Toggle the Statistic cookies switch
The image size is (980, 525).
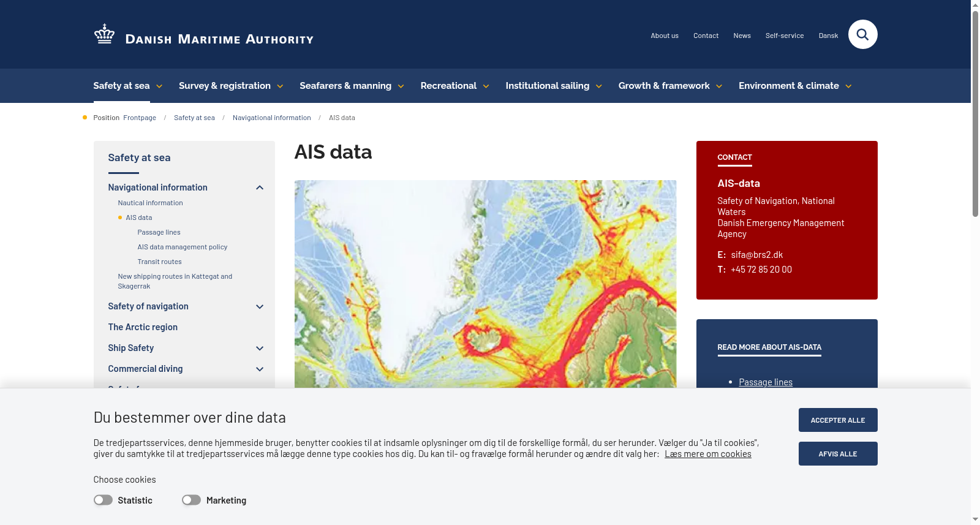[103, 500]
